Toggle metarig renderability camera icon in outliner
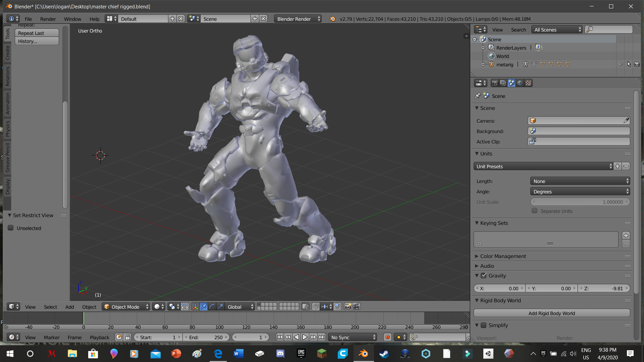This screenshot has height=362, width=644. (x=637, y=64)
